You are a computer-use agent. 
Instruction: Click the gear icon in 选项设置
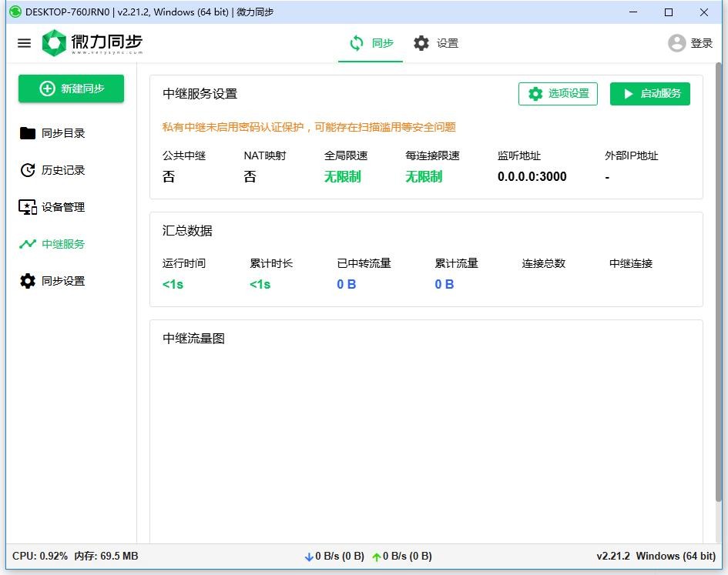coord(535,94)
